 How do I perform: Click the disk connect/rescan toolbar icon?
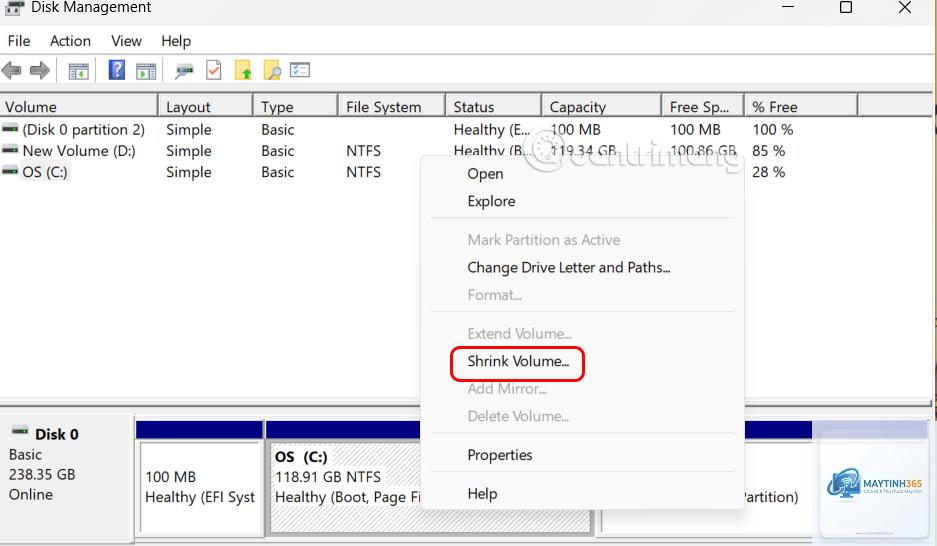[x=184, y=71]
